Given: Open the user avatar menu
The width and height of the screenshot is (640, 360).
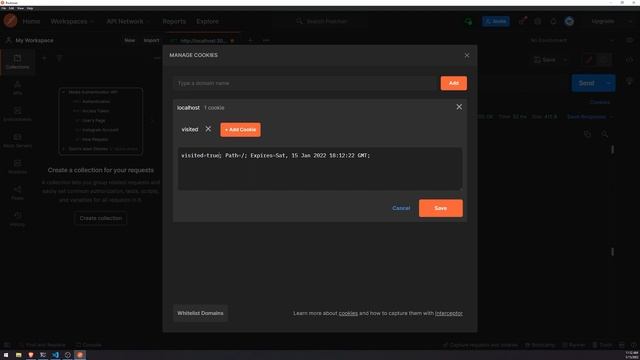Looking at the screenshot, I should pos(569,21).
